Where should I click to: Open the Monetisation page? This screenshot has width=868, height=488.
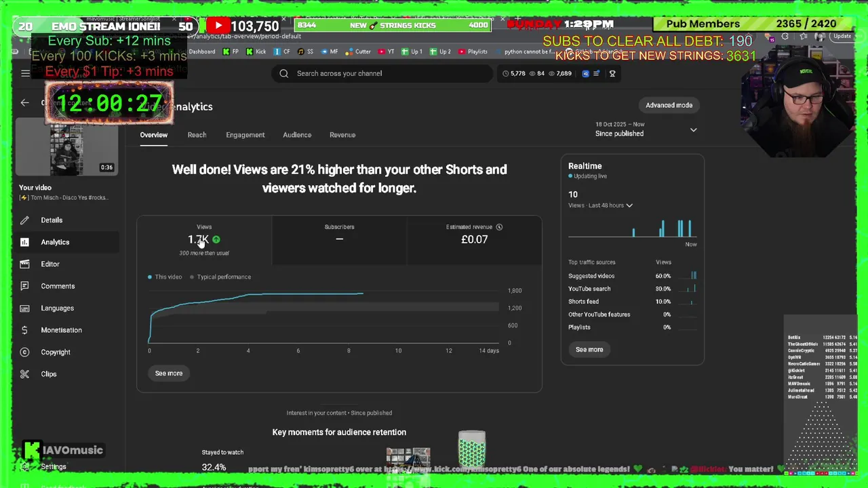[x=61, y=330]
